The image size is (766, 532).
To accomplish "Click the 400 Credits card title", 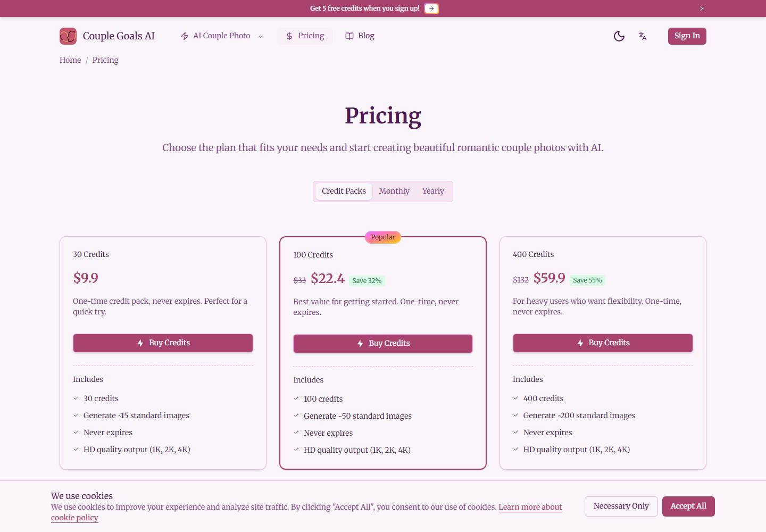I will [x=533, y=254].
